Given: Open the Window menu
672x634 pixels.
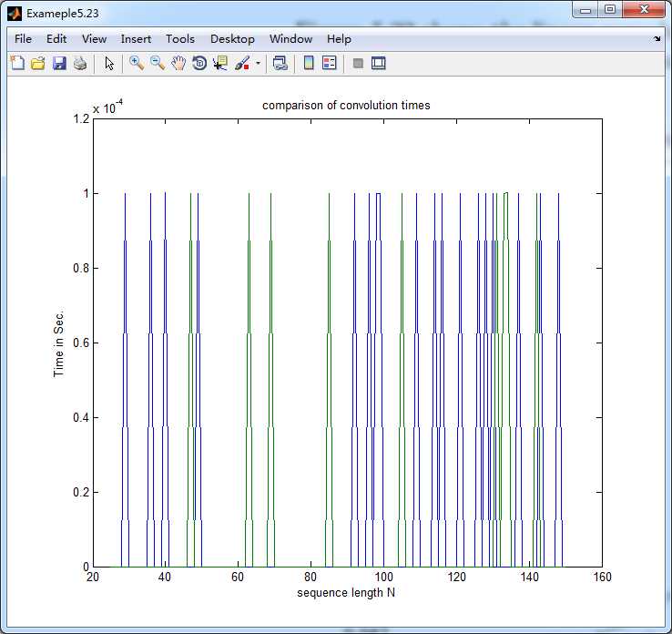Looking at the screenshot, I should point(290,39).
